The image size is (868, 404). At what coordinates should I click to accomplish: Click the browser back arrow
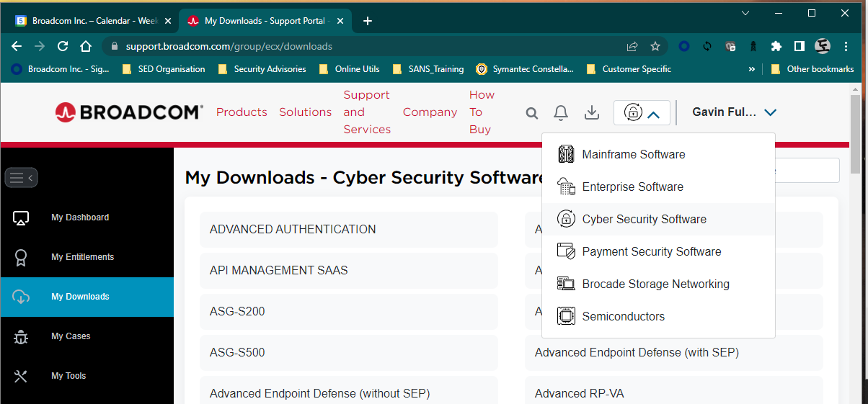(x=17, y=46)
